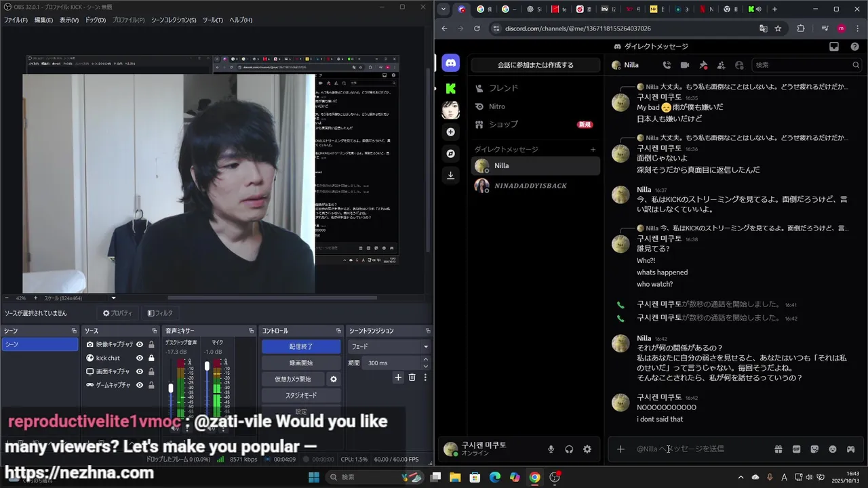
Task: Open the フェード transition dropdown
Action: (x=389, y=346)
